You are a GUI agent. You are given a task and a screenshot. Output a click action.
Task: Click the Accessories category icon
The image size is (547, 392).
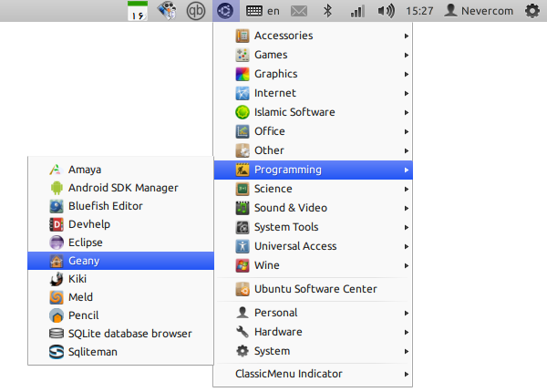(x=243, y=36)
